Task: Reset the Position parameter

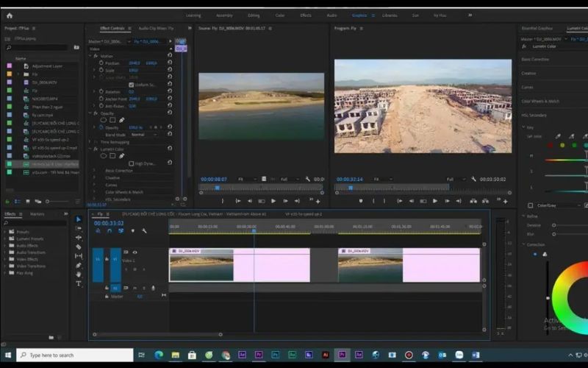Action: tap(170, 63)
